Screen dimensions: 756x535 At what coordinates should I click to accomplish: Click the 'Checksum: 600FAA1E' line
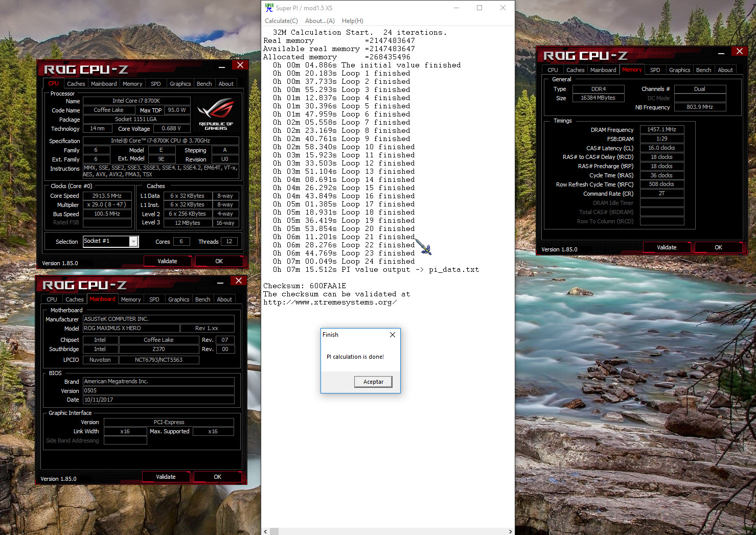point(305,286)
